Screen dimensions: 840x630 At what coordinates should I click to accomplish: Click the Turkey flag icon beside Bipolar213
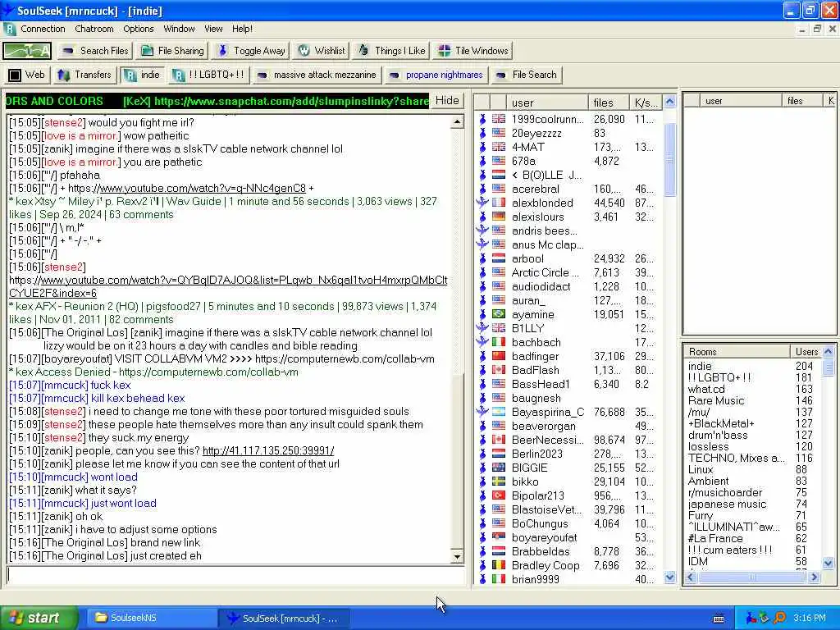(499, 495)
